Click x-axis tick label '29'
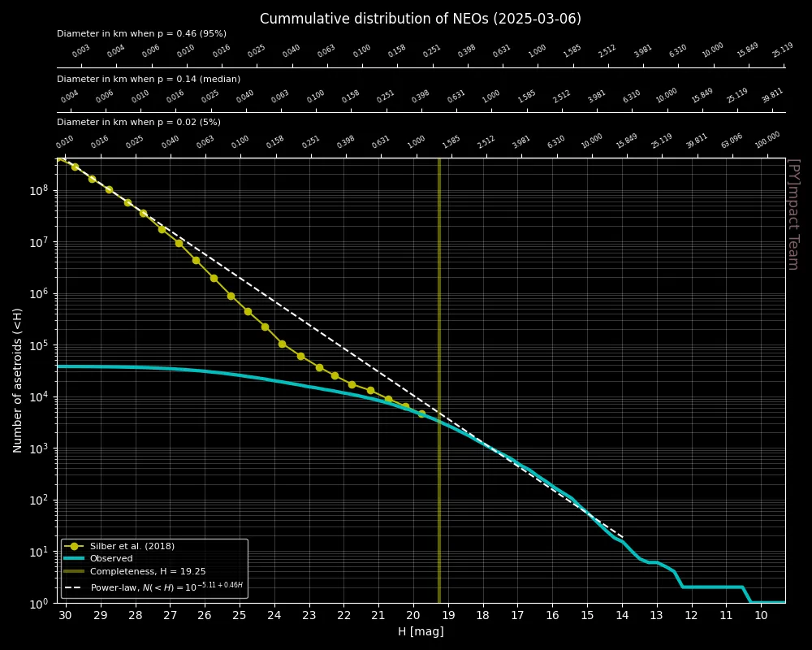The width and height of the screenshot is (812, 650). tap(101, 616)
